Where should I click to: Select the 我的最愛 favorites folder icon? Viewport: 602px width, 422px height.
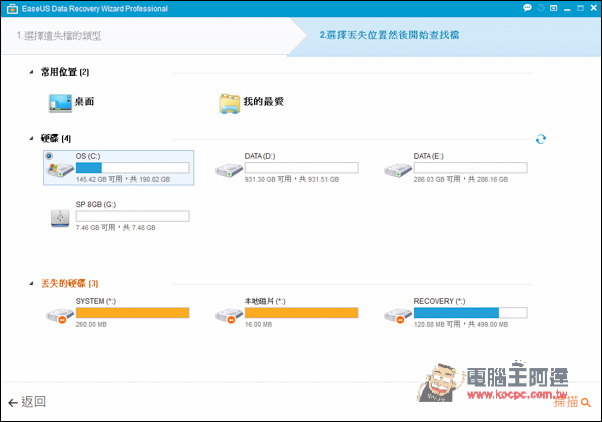point(230,104)
